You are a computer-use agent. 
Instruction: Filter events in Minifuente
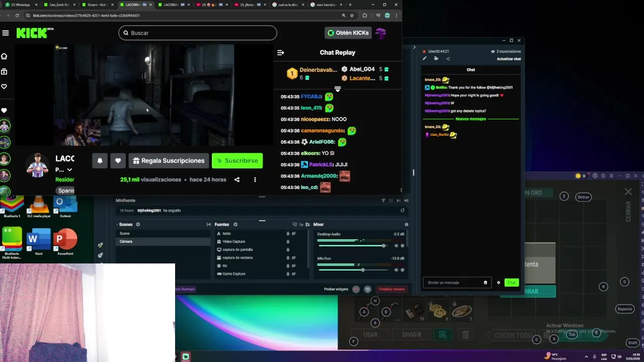click(383, 201)
